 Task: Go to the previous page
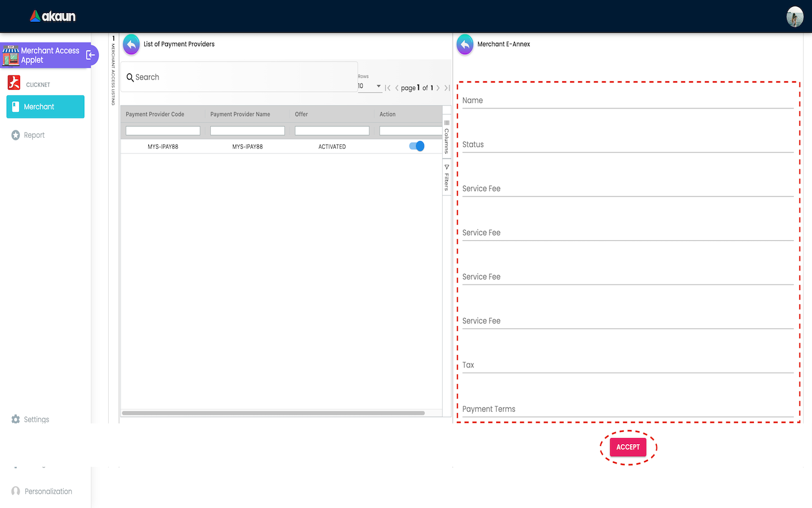click(x=397, y=88)
